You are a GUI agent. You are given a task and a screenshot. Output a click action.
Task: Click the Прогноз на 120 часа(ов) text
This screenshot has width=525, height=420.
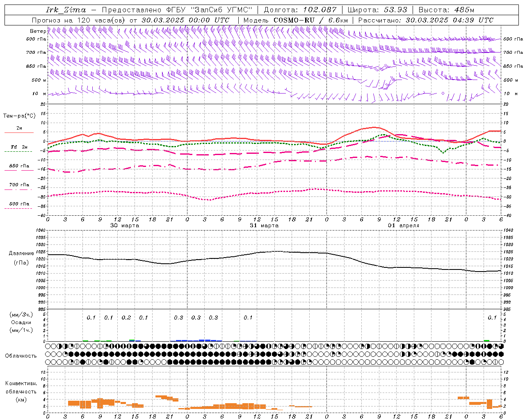click(79, 20)
